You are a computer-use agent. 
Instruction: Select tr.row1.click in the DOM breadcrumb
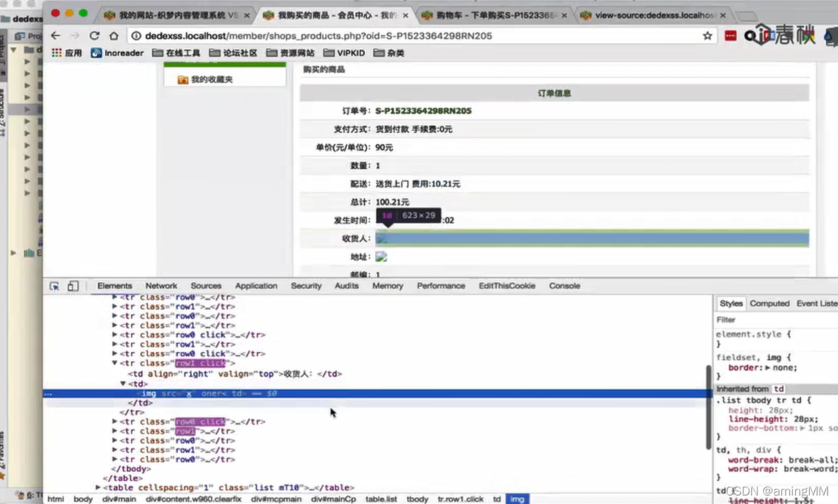point(461,499)
